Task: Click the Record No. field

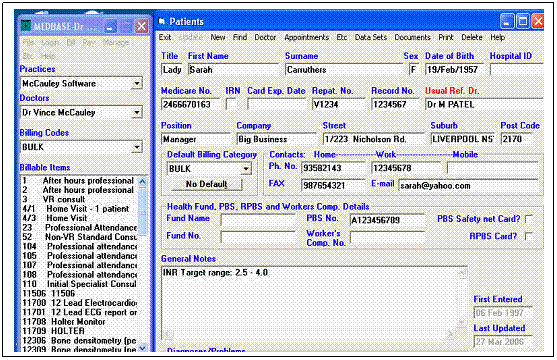Action: (395, 104)
